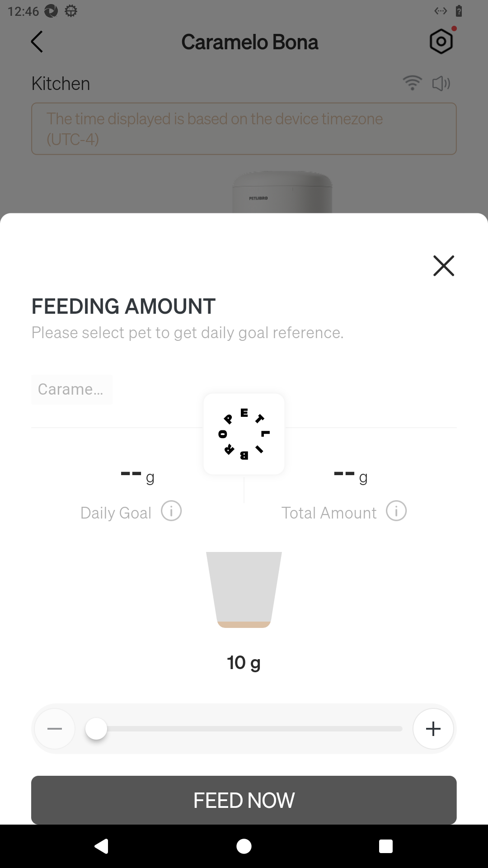488x868 pixels.
Task: Increase feeding amount with plus button
Action: click(x=433, y=729)
